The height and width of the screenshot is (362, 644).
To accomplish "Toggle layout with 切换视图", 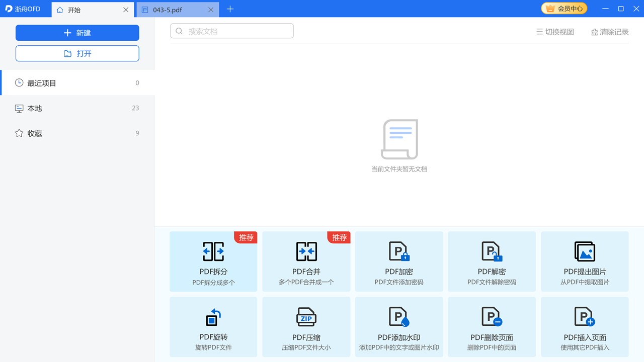I will tap(555, 32).
